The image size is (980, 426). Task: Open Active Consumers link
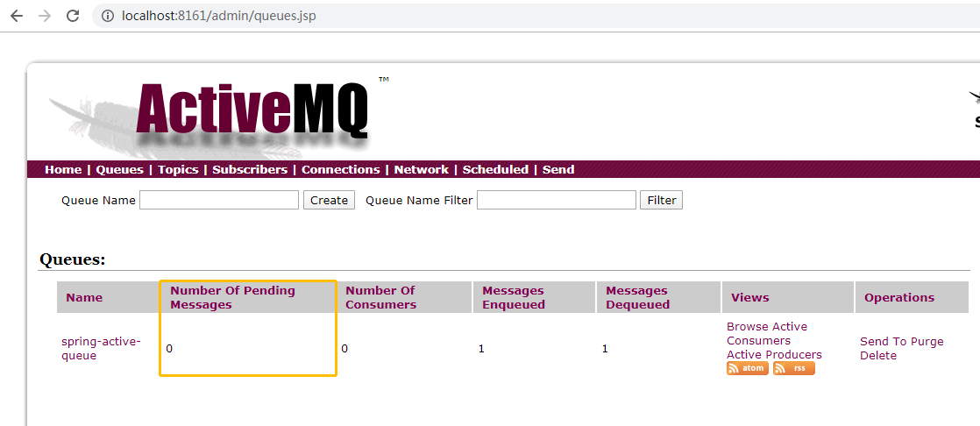tap(767, 334)
